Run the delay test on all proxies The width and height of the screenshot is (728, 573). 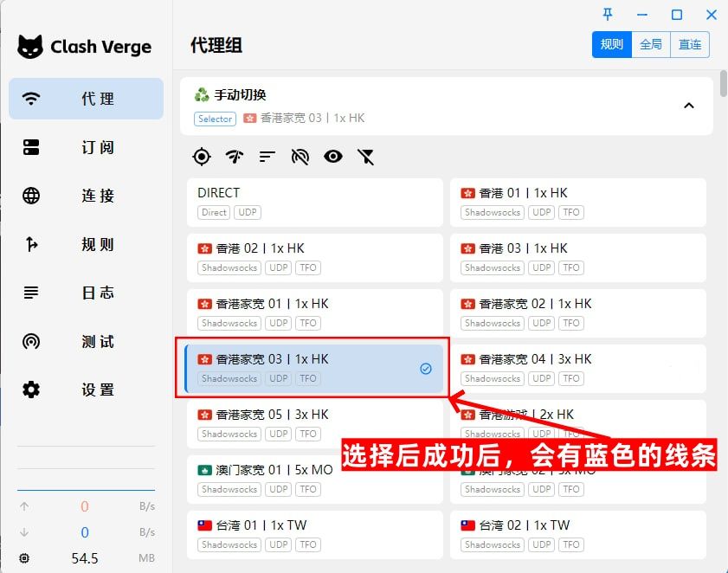click(x=234, y=157)
